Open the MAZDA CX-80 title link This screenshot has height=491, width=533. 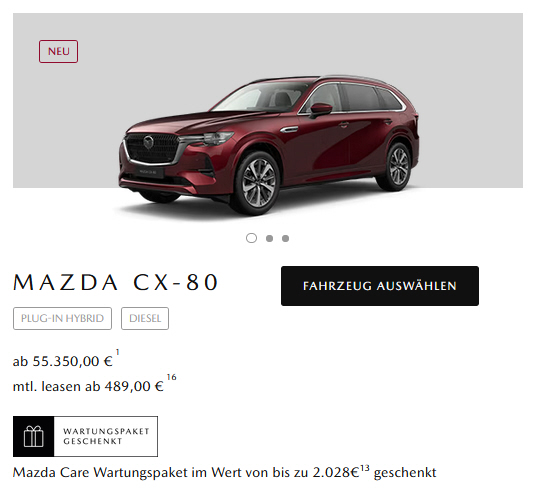[116, 282]
